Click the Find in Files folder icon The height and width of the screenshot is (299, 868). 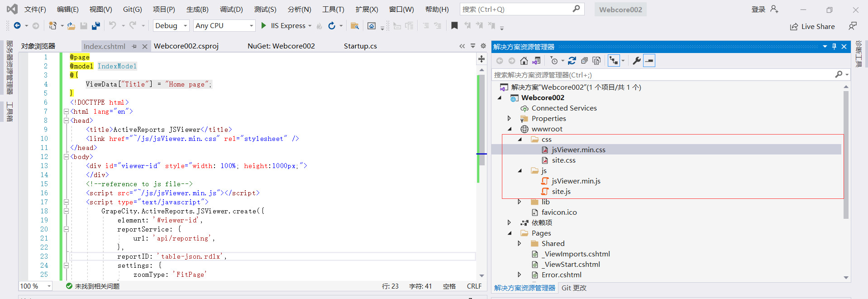point(355,26)
